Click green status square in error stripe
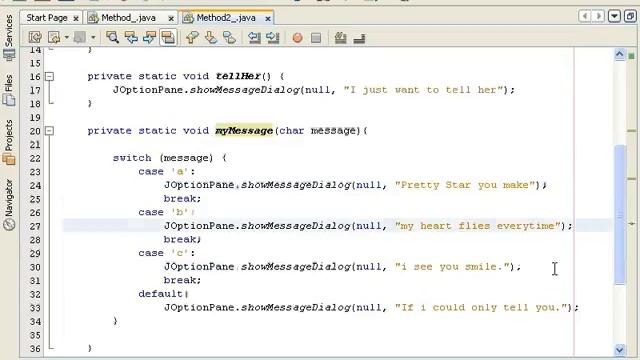Viewport: 640px width, 360px height. pyautogui.click(x=632, y=56)
